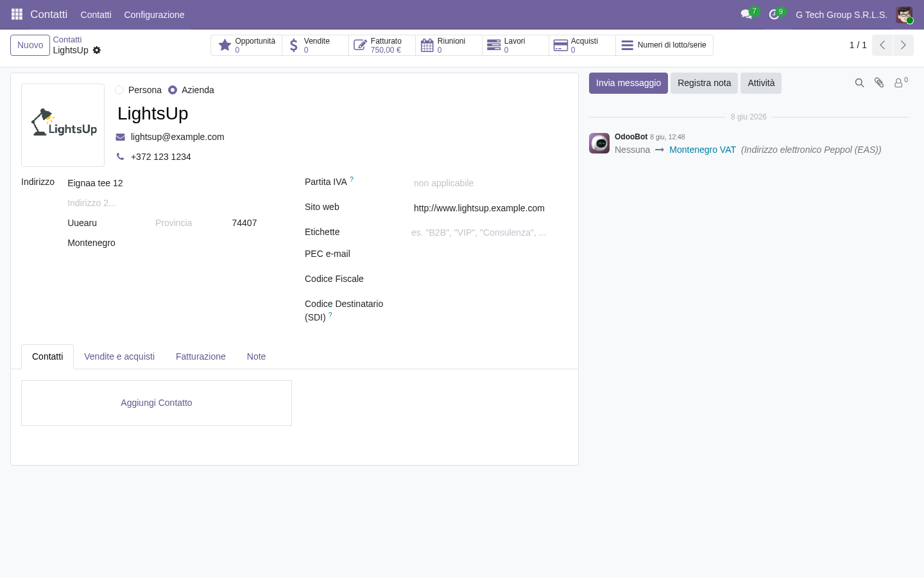Select the Azienda radio button

173,90
